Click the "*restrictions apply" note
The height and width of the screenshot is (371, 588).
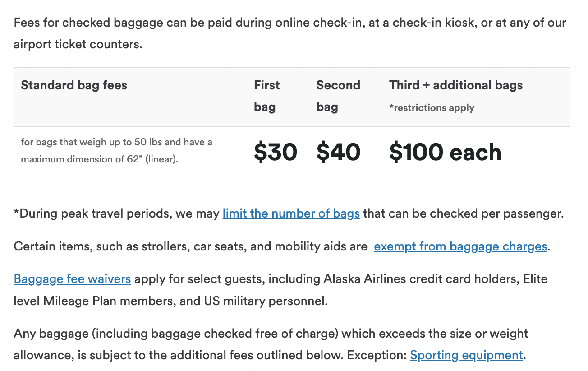coord(432,108)
